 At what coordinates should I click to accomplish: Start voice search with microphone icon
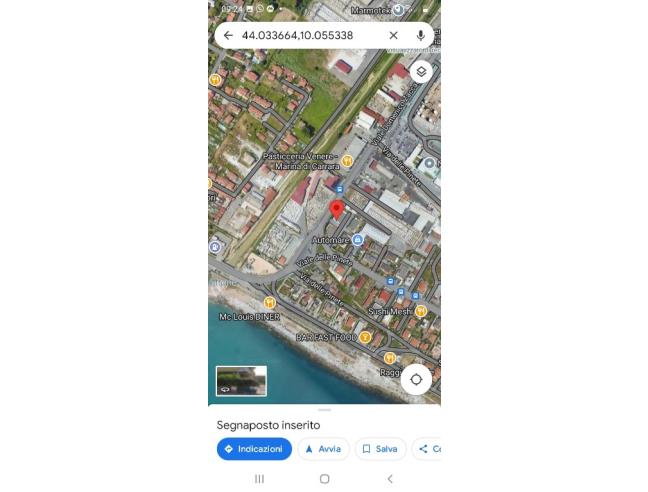[x=420, y=36]
